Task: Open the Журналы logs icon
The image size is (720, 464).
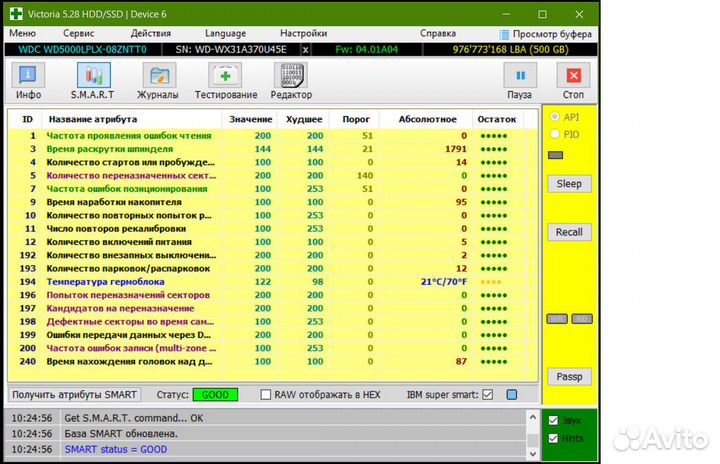Action: [159, 75]
